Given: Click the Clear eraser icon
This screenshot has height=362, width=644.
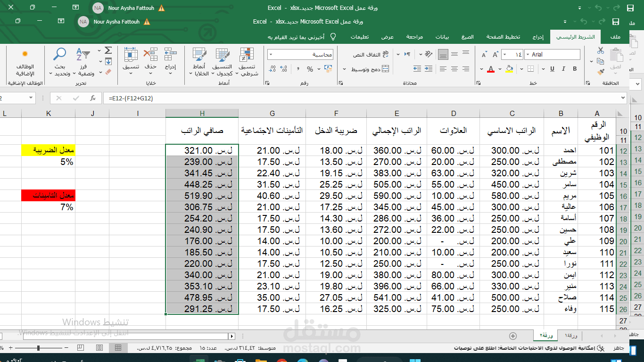Looking at the screenshot, I should 108,73.
